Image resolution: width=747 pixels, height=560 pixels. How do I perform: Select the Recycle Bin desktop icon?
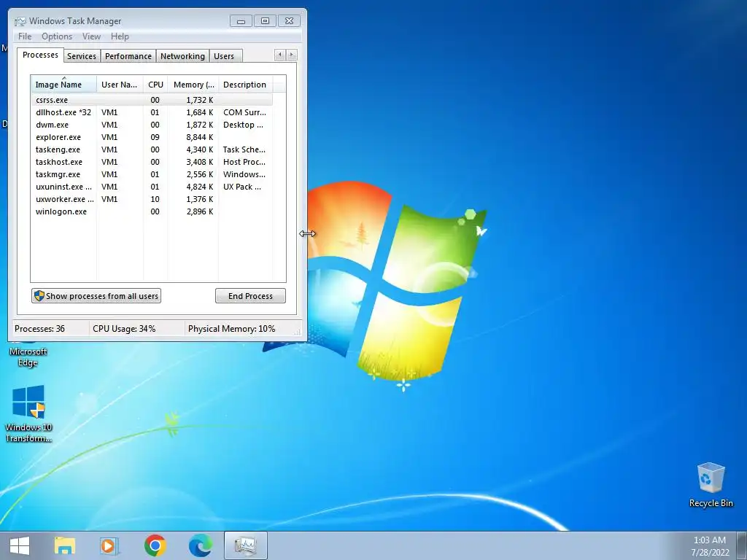point(711,485)
